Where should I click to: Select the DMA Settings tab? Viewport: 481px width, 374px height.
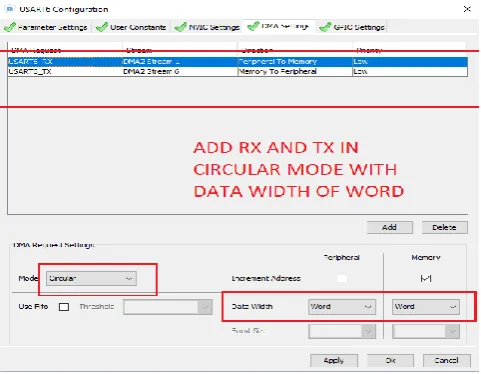[278, 26]
